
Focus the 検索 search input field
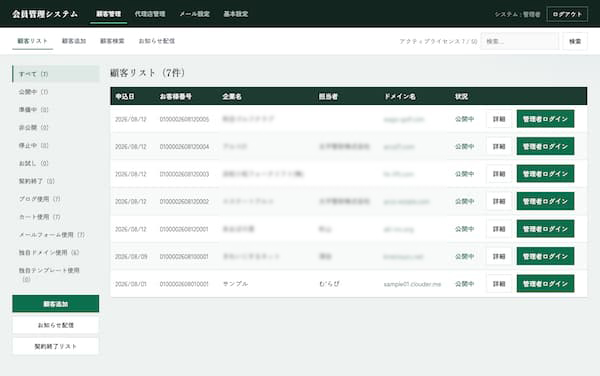[519, 41]
